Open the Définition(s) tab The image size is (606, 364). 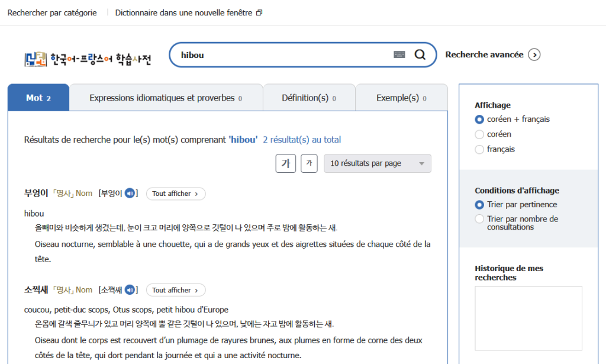[x=309, y=98]
